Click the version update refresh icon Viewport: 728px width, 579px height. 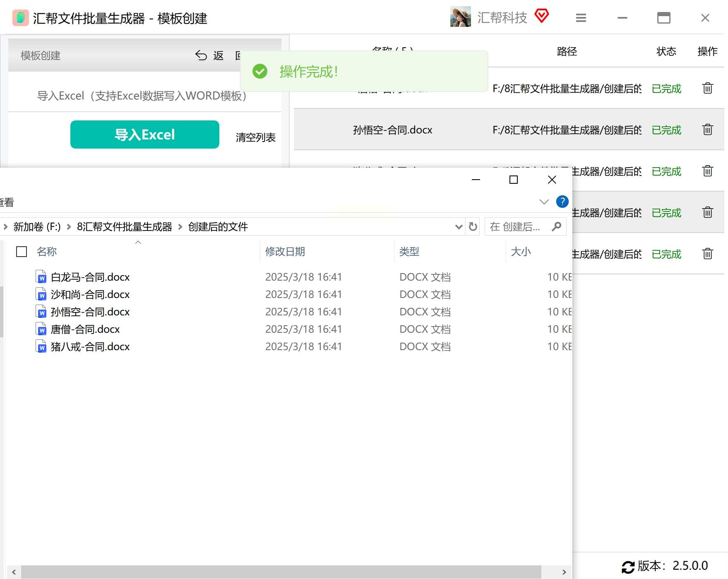[628, 567]
